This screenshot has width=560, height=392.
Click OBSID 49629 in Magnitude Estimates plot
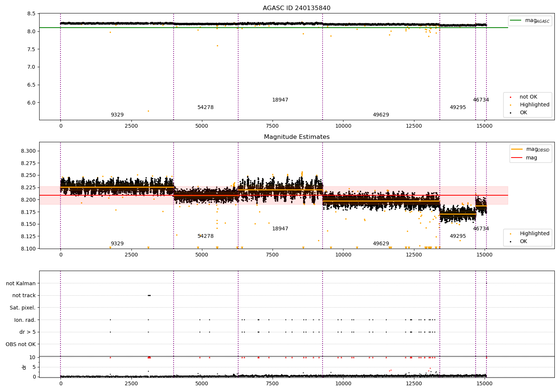click(x=381, y=244)
